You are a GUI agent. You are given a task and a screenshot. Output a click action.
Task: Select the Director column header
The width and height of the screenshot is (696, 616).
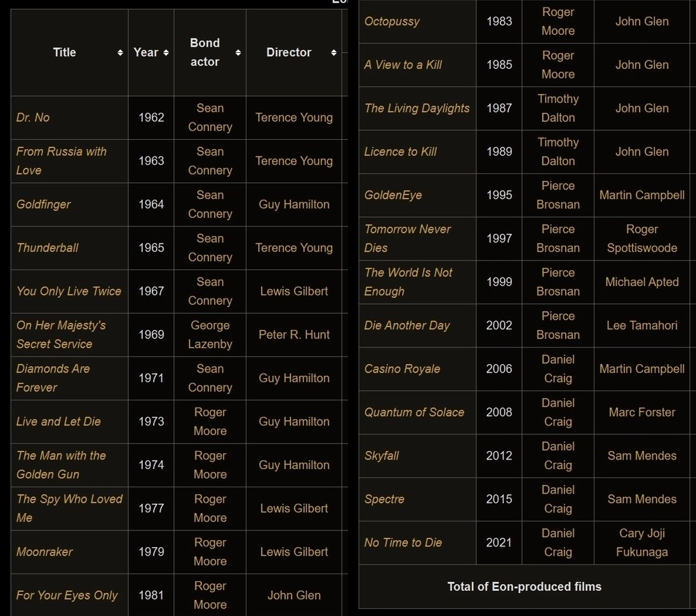pos(294,52)
